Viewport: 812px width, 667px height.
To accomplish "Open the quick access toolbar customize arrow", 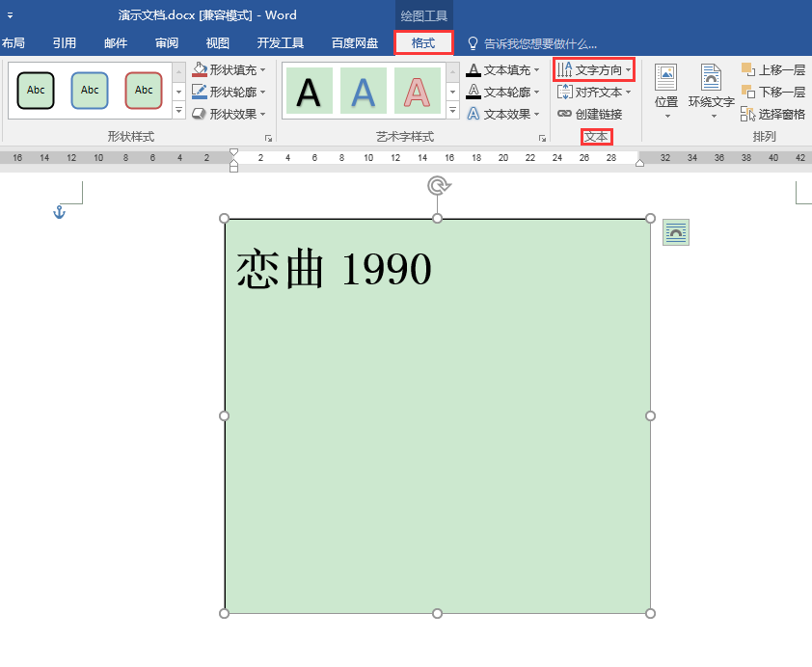I will tap(10, 15).
